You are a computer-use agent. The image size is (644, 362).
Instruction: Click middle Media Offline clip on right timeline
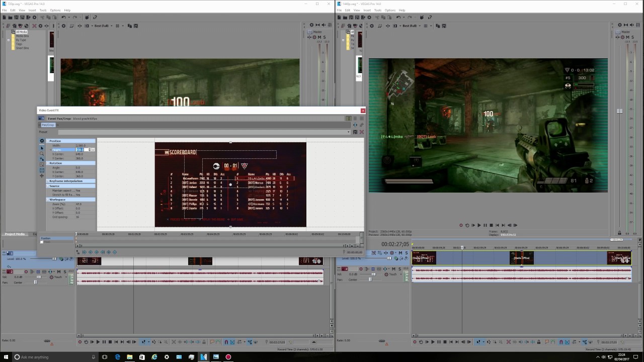click(x=522, y=258)
